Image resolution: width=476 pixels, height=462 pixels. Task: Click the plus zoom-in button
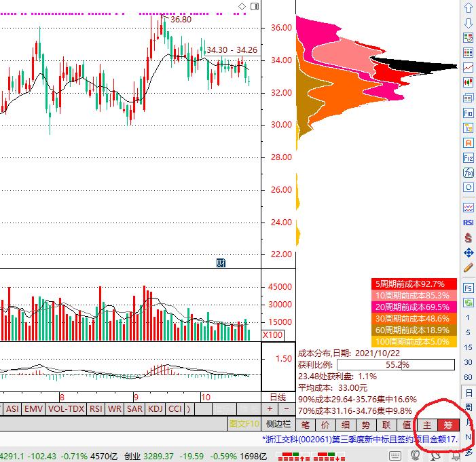click(x=270, y=409)
